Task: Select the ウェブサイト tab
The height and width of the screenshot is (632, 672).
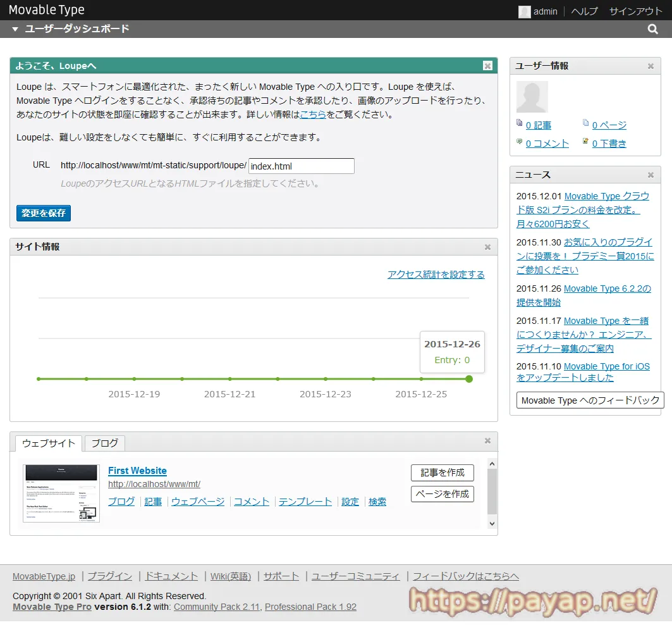Action: point(49,443)
